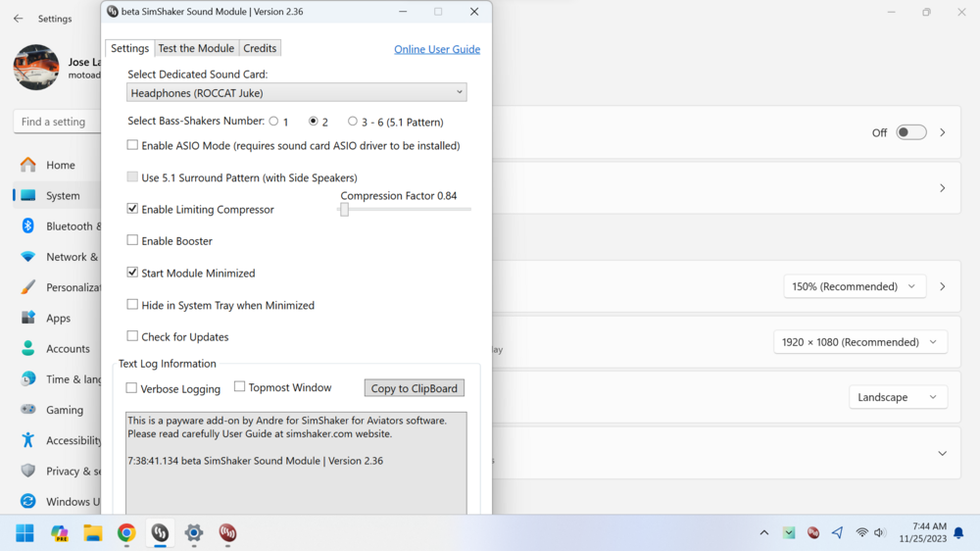Uncheck Start Module Minimized
This screenshot has width=980, height=551.
coord(132,273)
